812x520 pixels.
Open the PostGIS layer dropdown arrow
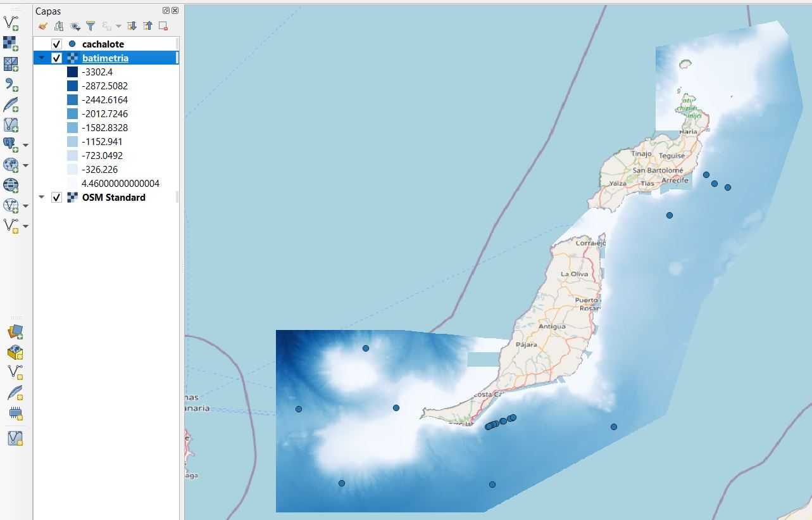tap(26, 145)
